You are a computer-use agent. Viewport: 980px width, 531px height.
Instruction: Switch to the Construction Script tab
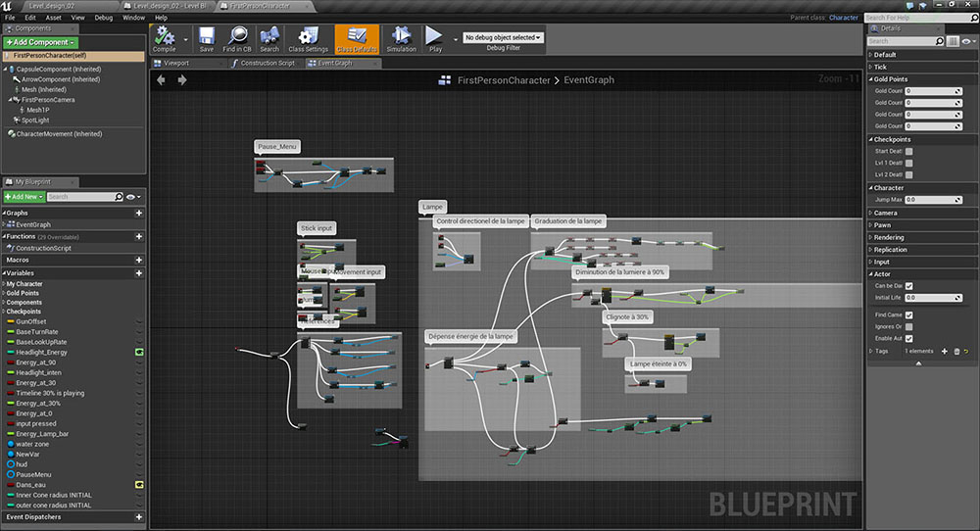coord(267,63)
